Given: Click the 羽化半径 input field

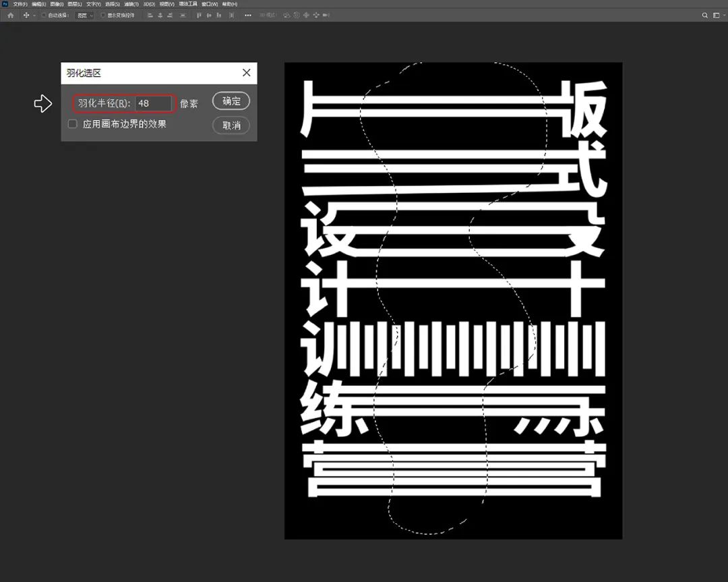Looking at the screenshot, I should [x=154, y=103].
